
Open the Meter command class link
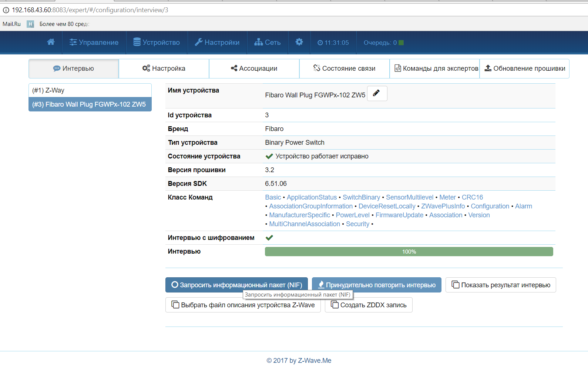(x=448, y=197)
